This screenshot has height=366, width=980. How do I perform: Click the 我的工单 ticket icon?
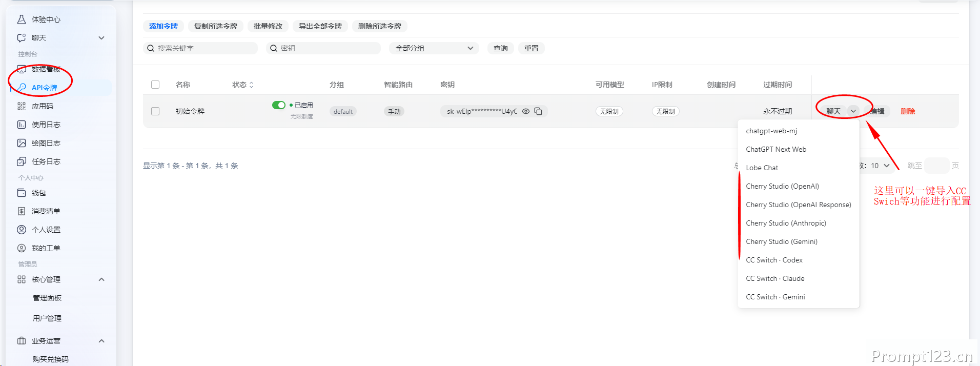tap(22, 248)
